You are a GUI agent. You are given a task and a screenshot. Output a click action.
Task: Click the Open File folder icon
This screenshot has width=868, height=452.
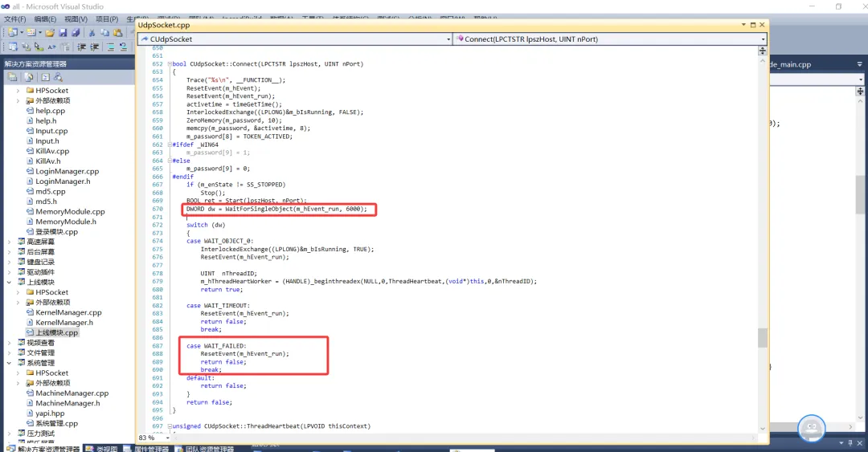point(50,33)
